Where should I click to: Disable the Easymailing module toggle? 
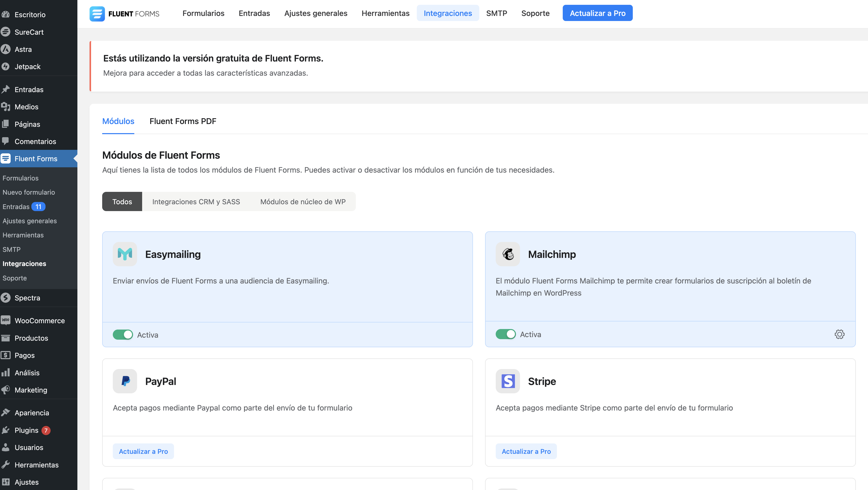pos(123,335)
